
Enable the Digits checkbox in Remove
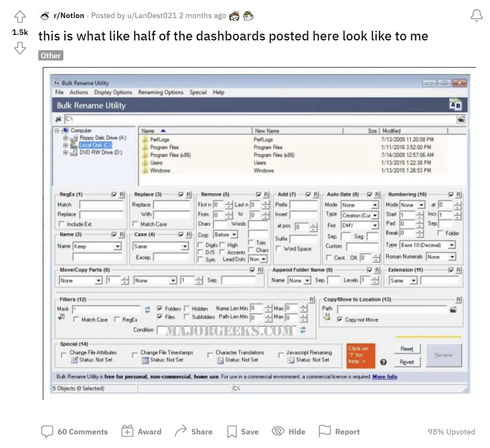pyautogui.click(x=200, y=245)
